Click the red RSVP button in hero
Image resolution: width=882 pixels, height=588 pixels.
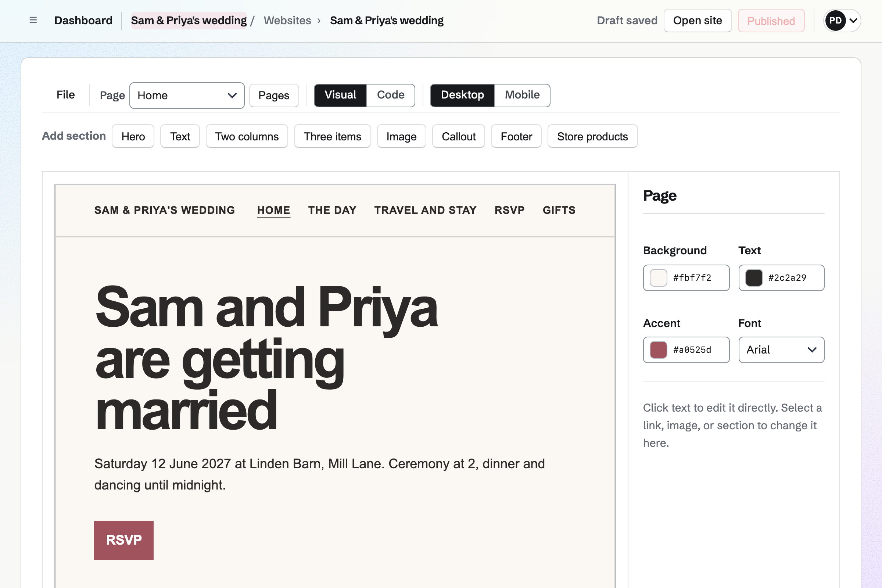[x=124, y=540]
